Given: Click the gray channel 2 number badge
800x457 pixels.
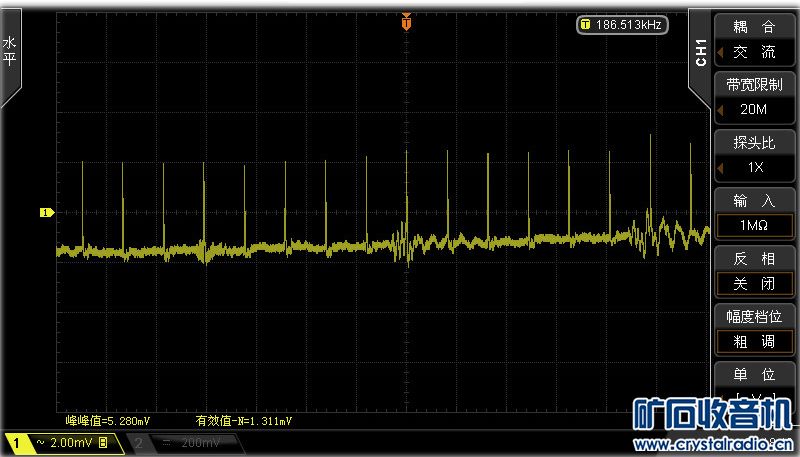Looking at the screenshot, I should [141, 442].
